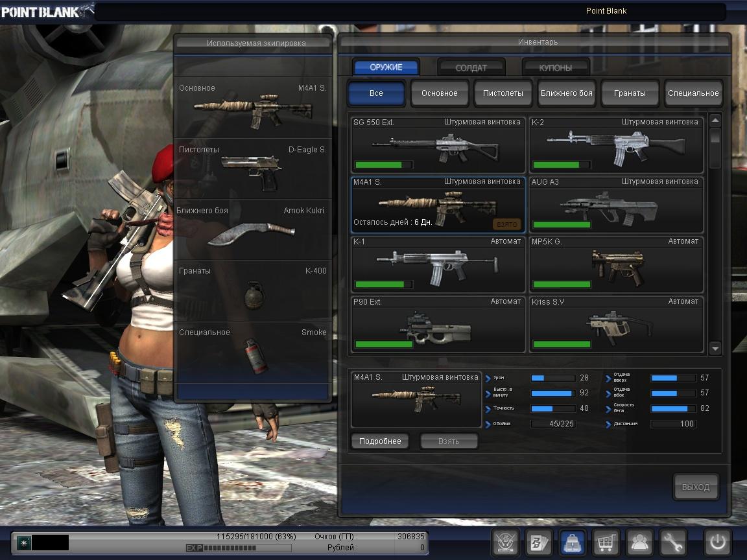
Task: Select the K-1 submachine gun card
Action: (438, 264)
